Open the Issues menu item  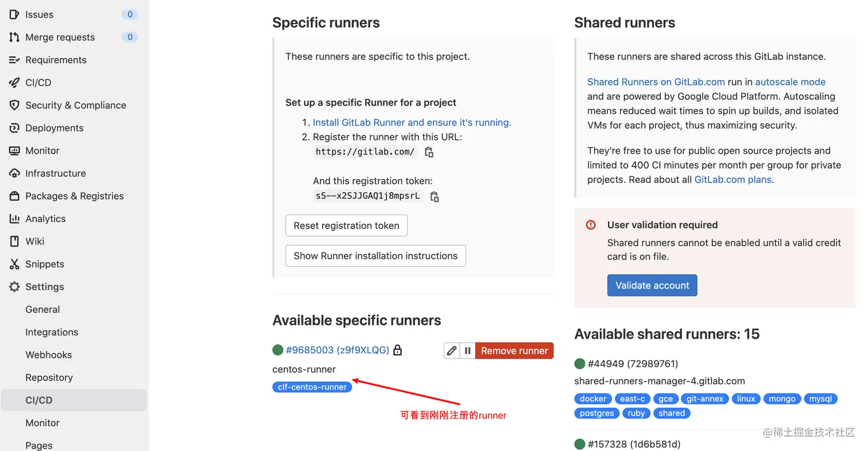pos(39,14)
